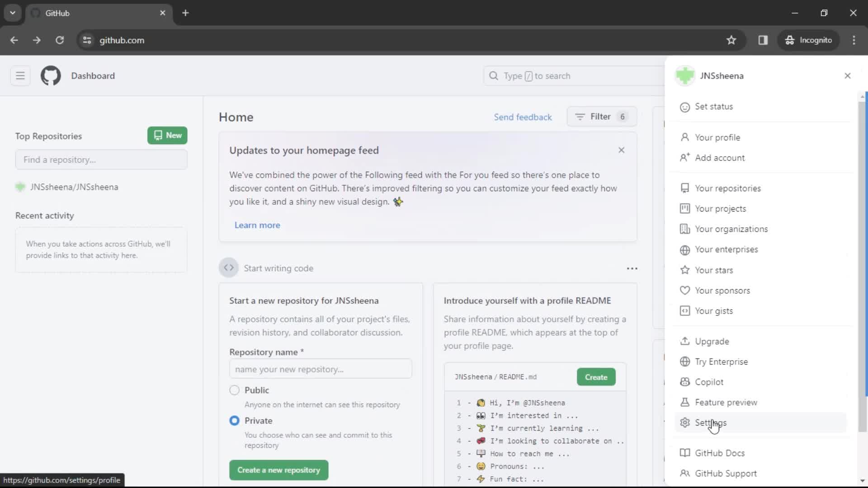Click the JNSsheena username menu item
This screenshot has width=868, height=488.
722,75
